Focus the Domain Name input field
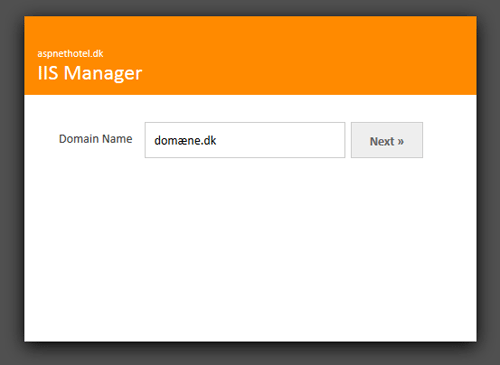This screenshot has width=500, height=365. pos(245,140)
